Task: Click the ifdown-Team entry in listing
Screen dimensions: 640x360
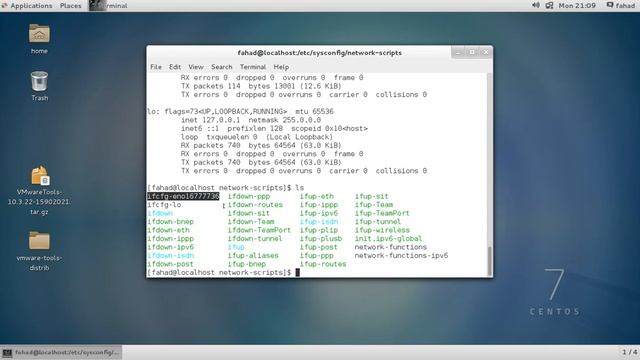Action: pos(251,222)
